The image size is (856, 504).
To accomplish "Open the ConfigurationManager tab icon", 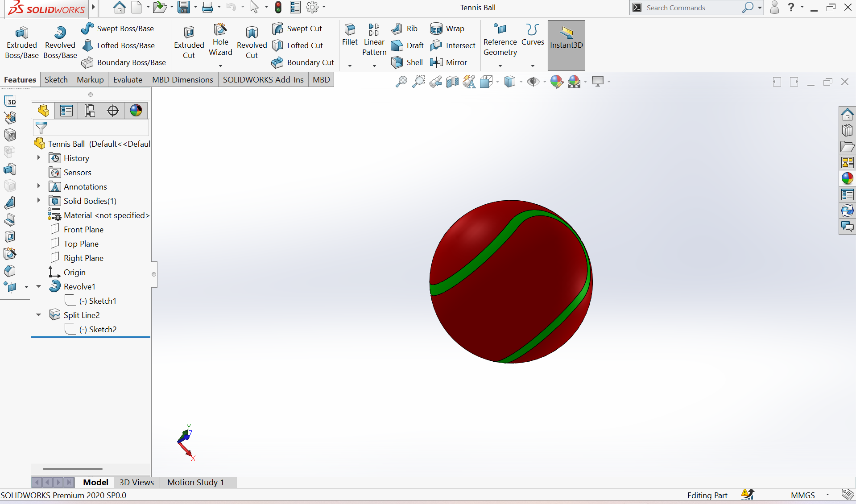I will pyautogui.click(x=90, y=111).
